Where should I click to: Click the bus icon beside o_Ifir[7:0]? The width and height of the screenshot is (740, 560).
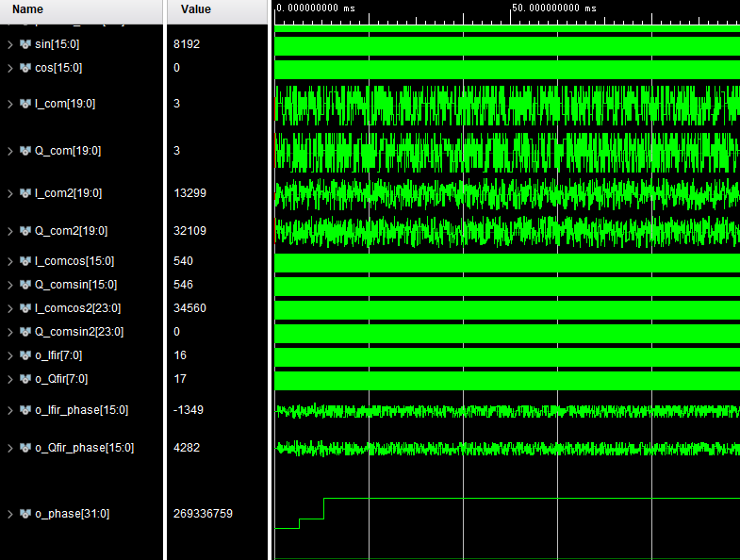[25, 355]
